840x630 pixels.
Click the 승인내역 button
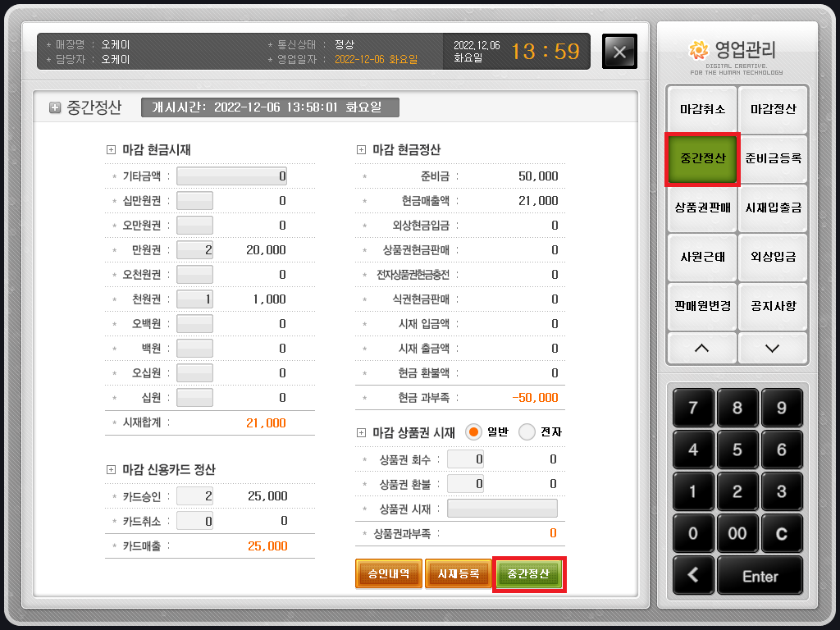coord(388,573)
